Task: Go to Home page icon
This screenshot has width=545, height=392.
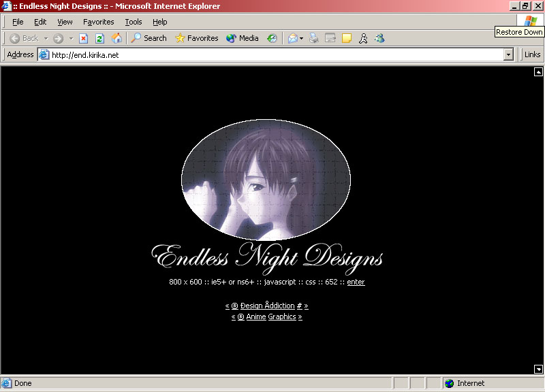Action: coord(116,39)
